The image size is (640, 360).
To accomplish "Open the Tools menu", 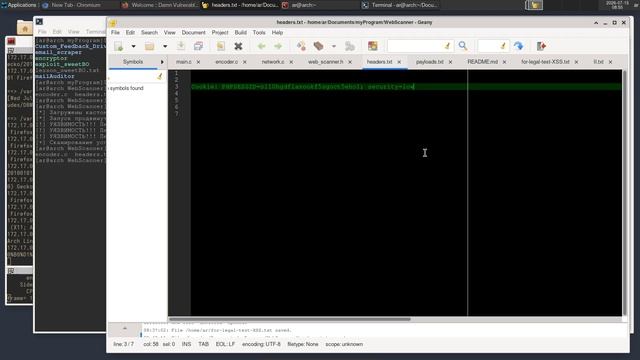I will [x=259, y=32].
